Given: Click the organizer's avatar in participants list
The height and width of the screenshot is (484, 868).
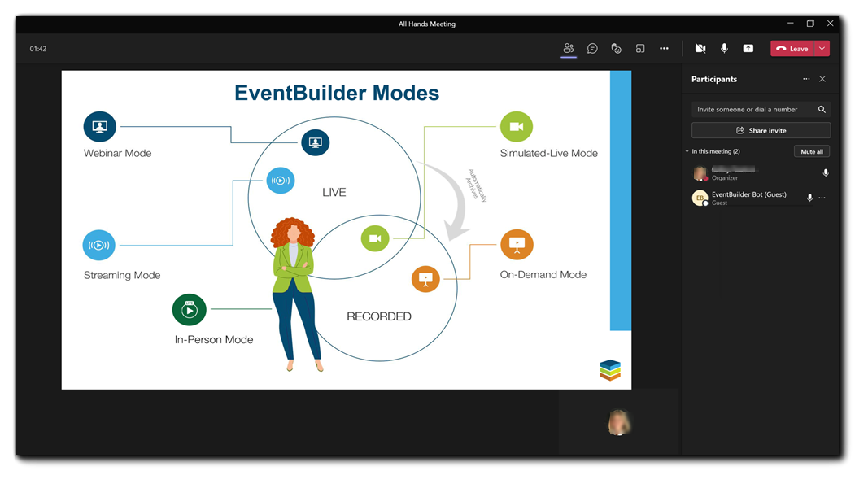Looking at the screenshot, I should [x=700, y=173].
